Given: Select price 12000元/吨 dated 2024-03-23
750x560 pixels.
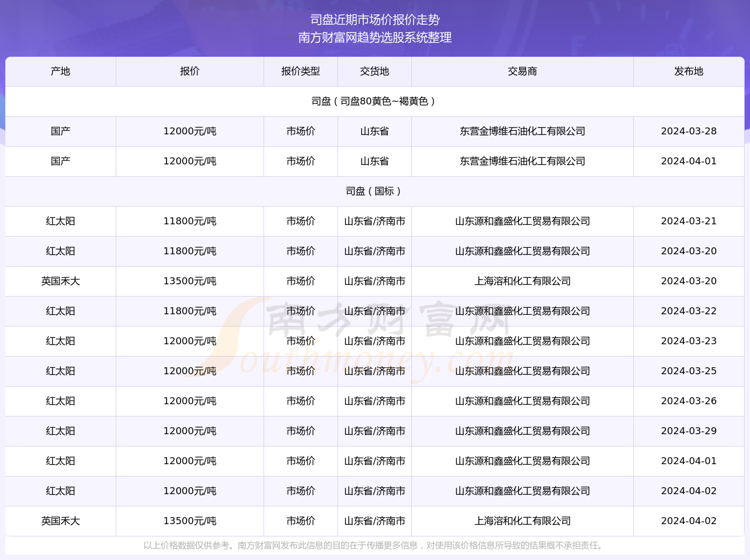Looking at the screenshot, I should point(190,341).
